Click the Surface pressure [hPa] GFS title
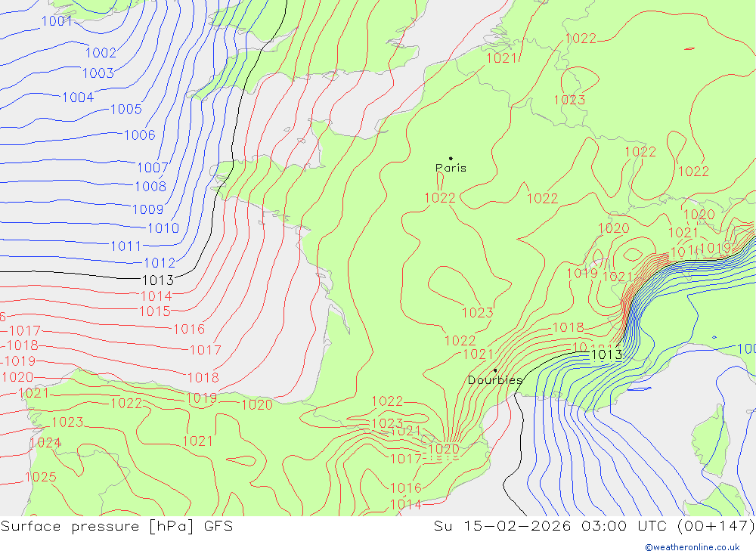This screenshot has height=554, width=756. [116, 526]
